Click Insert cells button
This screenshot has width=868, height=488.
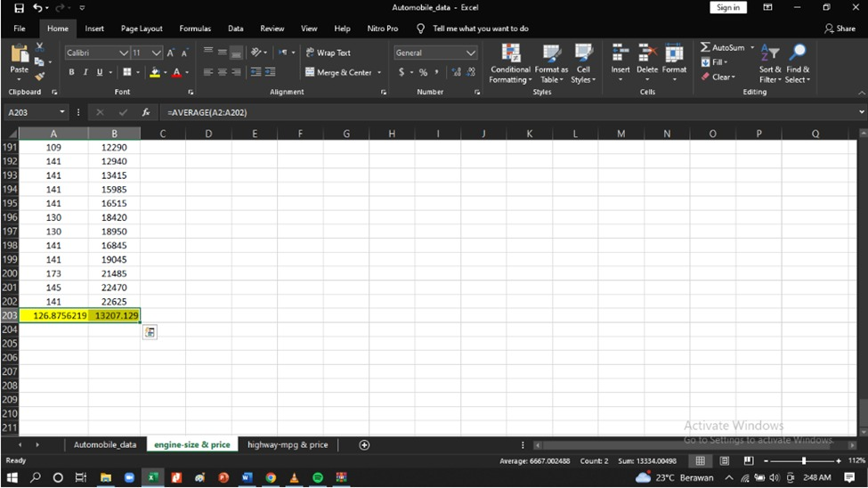[x=620, y=64]
